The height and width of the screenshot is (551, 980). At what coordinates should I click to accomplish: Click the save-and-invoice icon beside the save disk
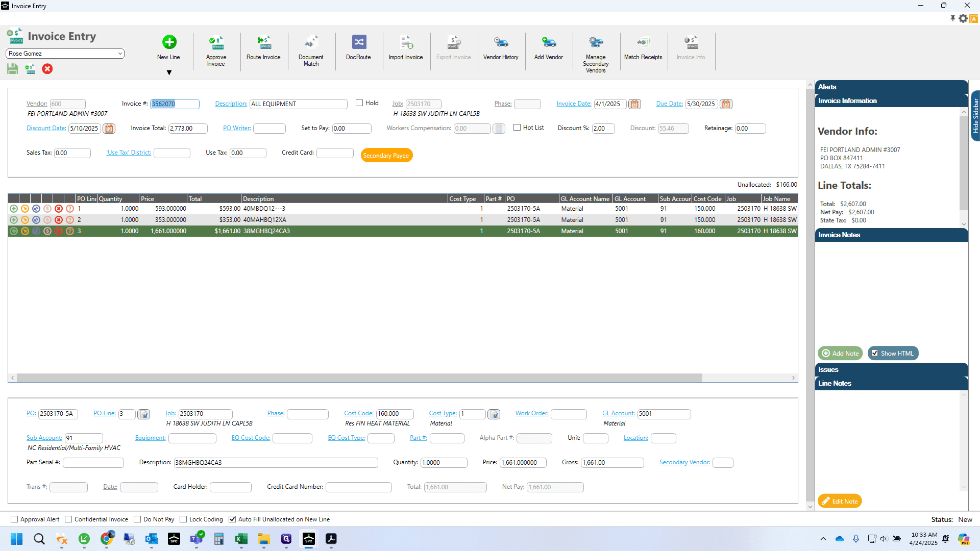pyautogui.click(x=30, y=69)
